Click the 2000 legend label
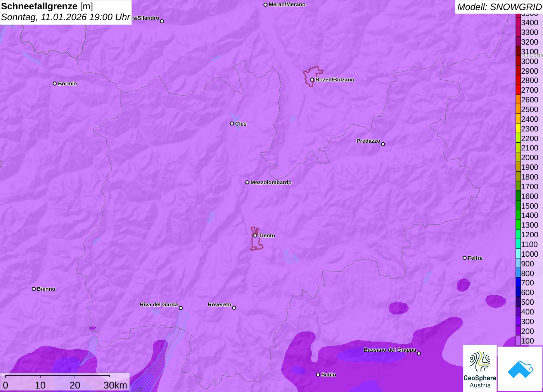 tap(530, 157)
